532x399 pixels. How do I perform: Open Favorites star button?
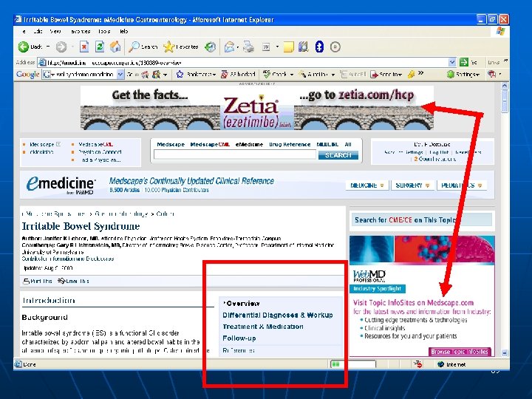point(180,47)
